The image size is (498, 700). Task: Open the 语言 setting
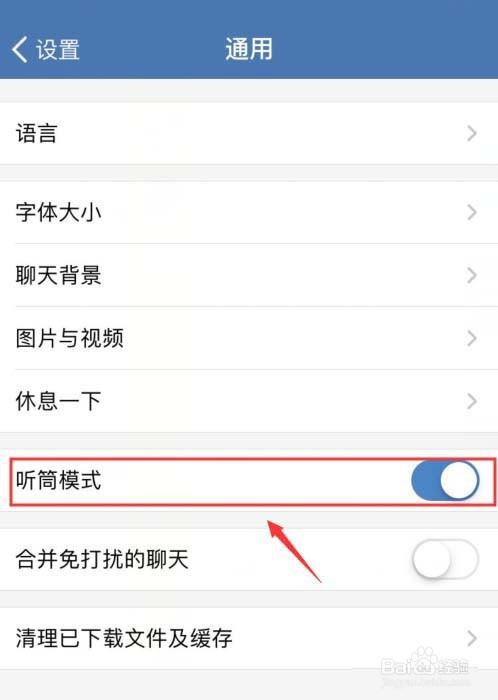tap(249, 133)
